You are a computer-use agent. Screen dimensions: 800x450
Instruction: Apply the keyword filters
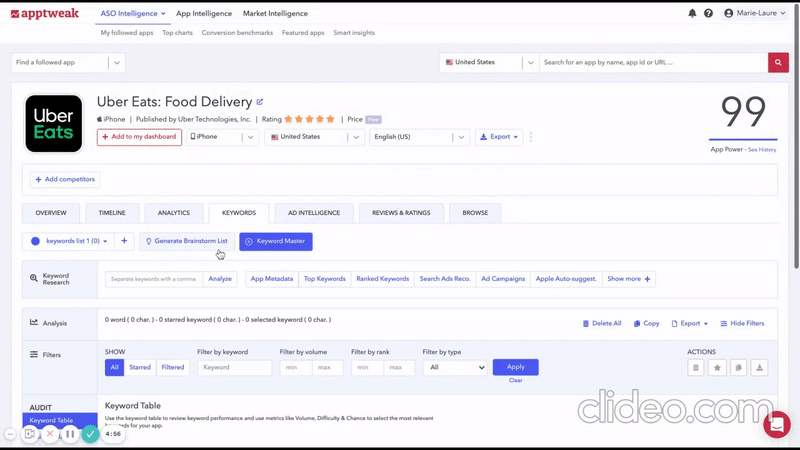click(515, 367)
